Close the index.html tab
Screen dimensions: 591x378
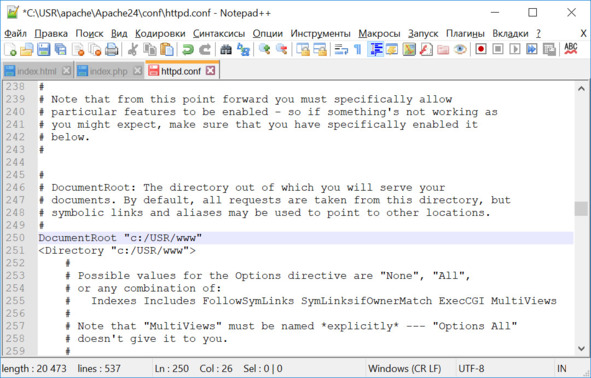(x=67, y=70)
